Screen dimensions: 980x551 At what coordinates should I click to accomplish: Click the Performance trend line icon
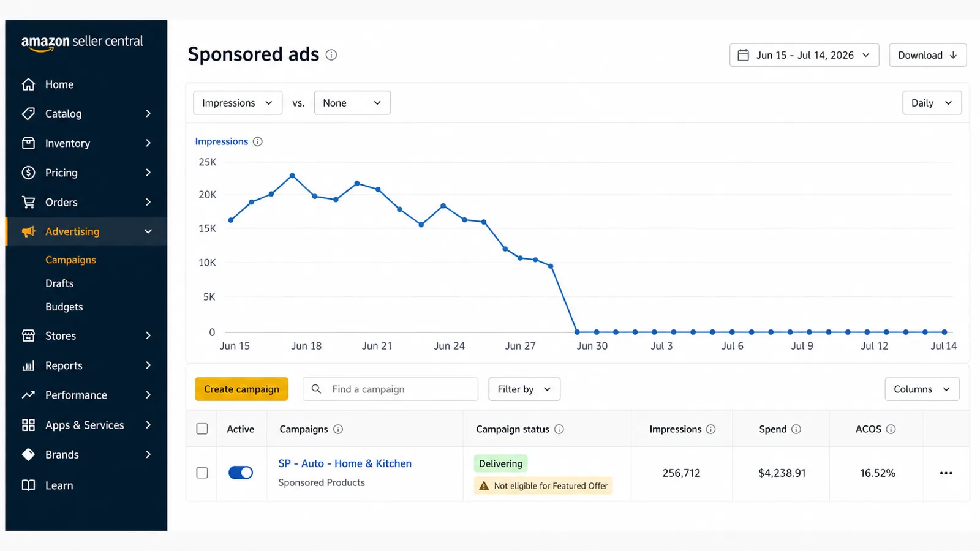click(28, 395)
